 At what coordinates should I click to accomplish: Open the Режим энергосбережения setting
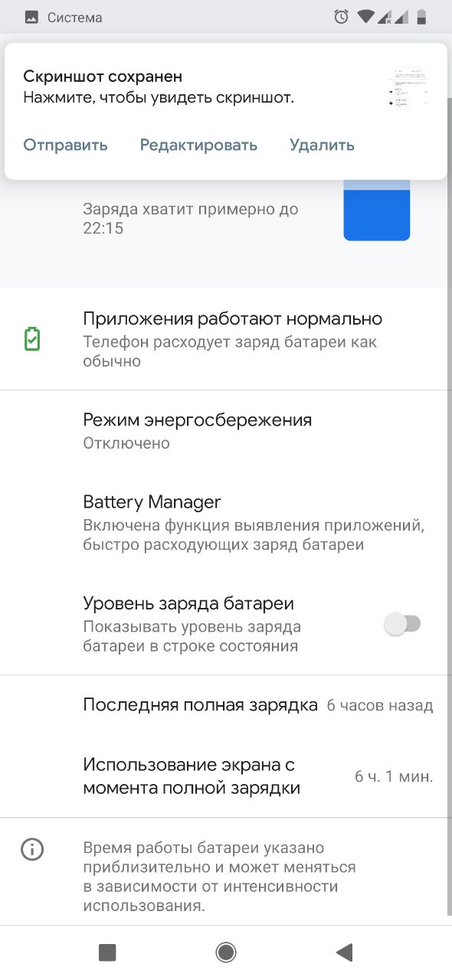[226, 431]
